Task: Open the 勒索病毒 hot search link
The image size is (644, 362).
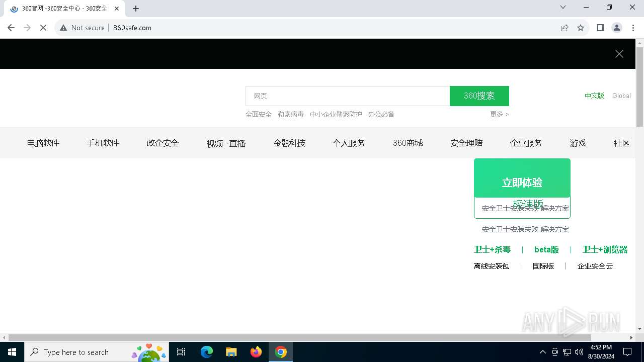Action: (x=291, y=114)
